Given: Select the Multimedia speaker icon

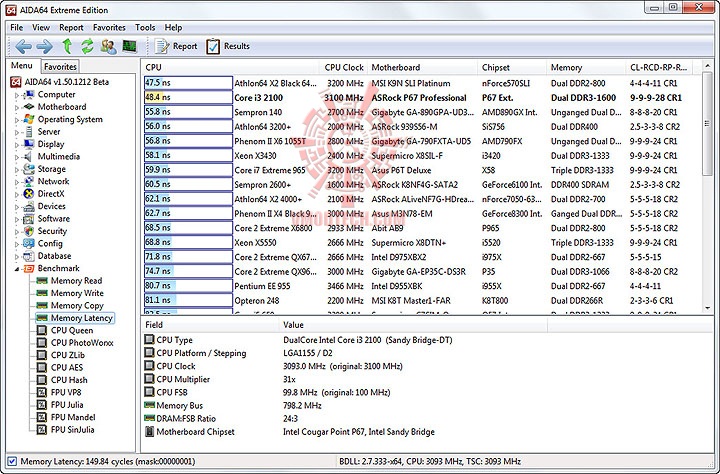Looking at the screenshot, I should click(29, 157).
